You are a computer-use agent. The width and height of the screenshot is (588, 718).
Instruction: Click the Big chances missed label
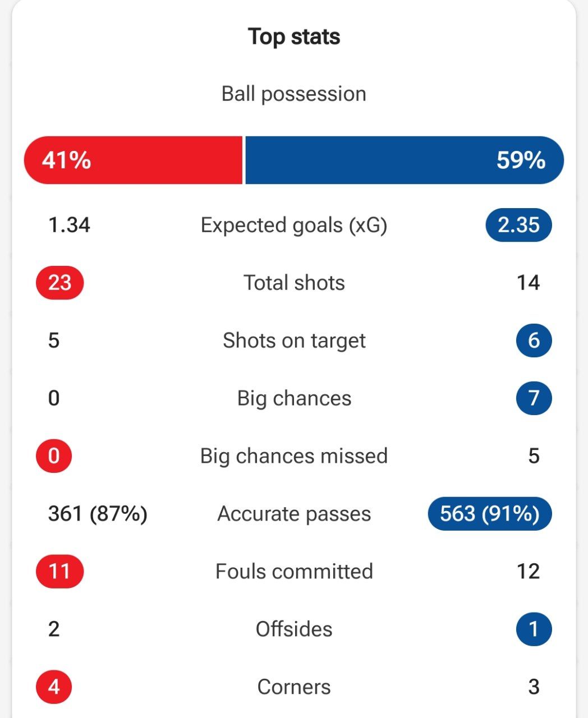coord(294,456)
